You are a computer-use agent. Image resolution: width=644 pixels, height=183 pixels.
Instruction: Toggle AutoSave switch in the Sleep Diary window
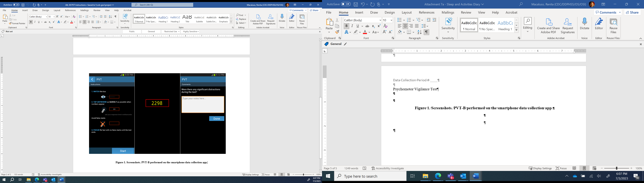click(346, 4)
